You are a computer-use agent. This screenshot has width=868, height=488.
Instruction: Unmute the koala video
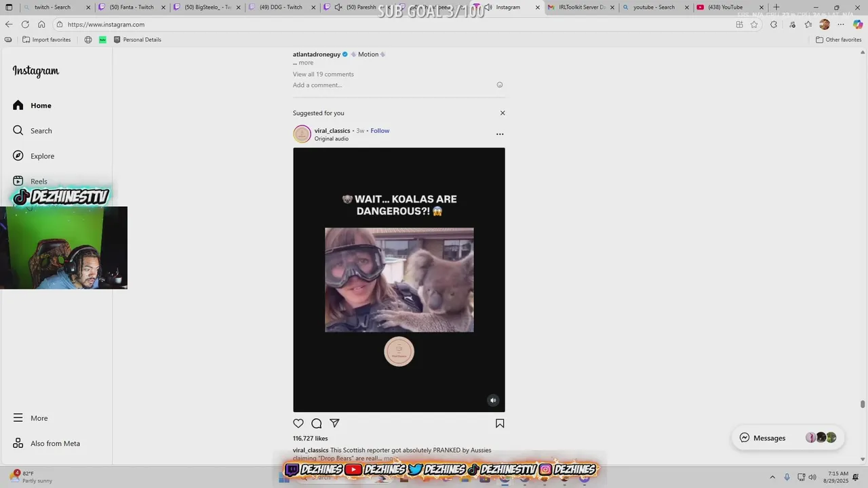pos(493,401)
